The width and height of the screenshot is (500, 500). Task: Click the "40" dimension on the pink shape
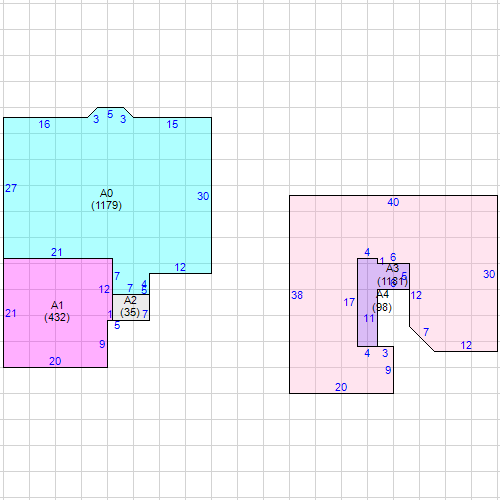pos(393,202)
